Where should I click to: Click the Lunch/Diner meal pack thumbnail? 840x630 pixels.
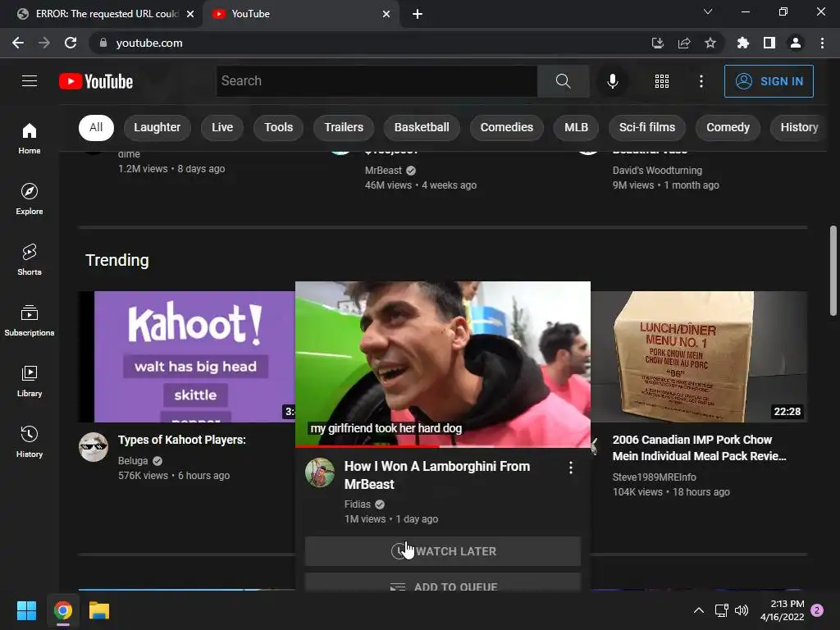click(x=699, y=357)
